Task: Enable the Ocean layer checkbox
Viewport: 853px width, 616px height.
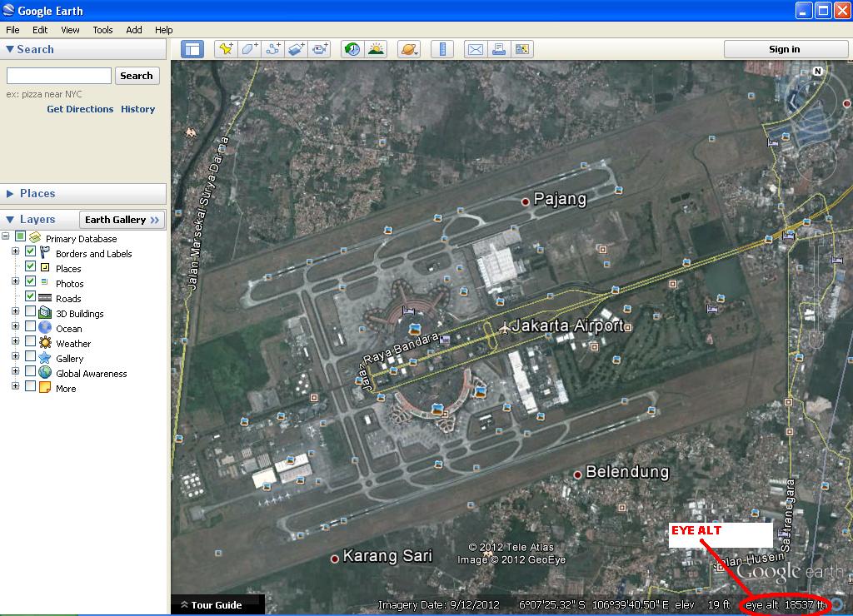Action: [x=31, y=326]
